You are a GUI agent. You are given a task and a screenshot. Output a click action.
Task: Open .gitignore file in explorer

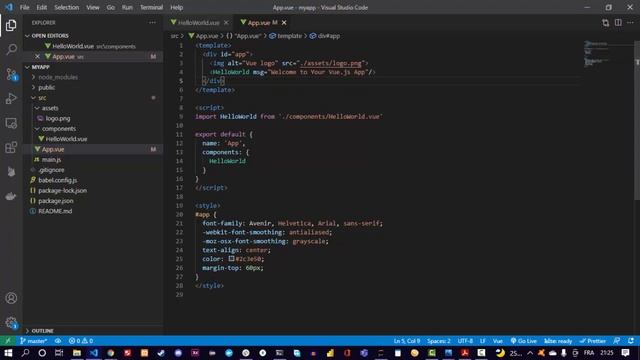51,170
